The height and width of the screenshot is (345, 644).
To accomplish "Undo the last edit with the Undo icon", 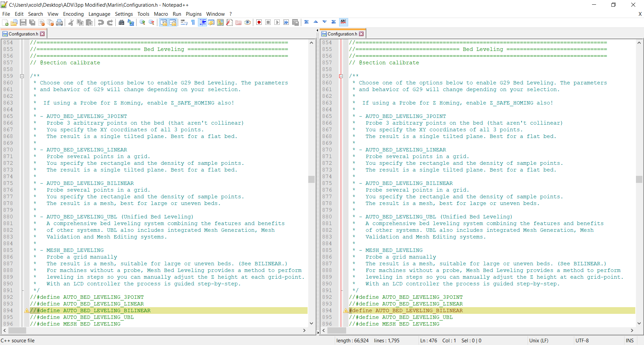I will pos(101,22).
